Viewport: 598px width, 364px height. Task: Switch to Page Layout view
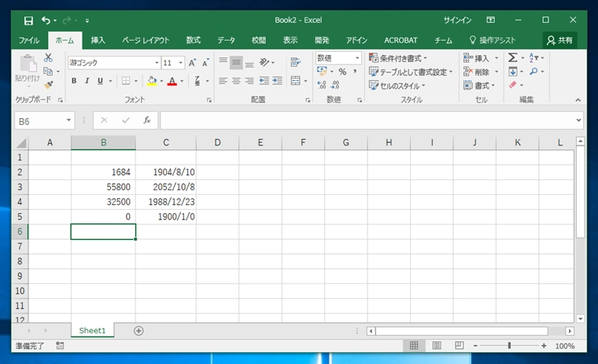click(437, 346)
